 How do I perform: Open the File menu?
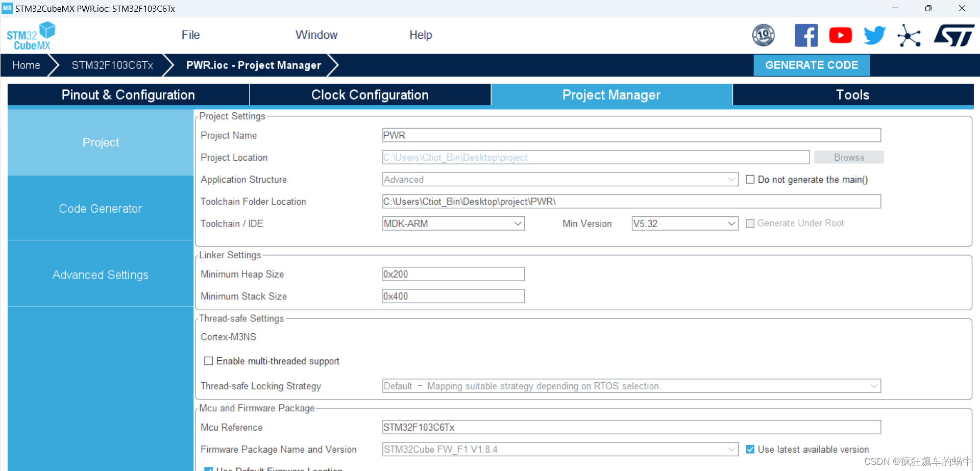190,35
